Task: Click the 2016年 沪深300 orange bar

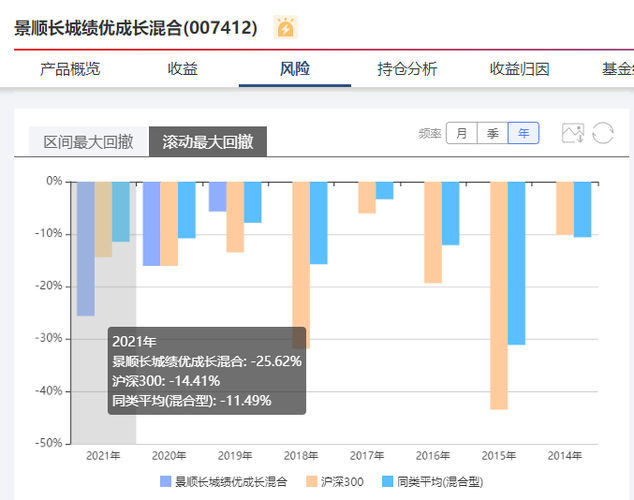Action: [433, 232]
